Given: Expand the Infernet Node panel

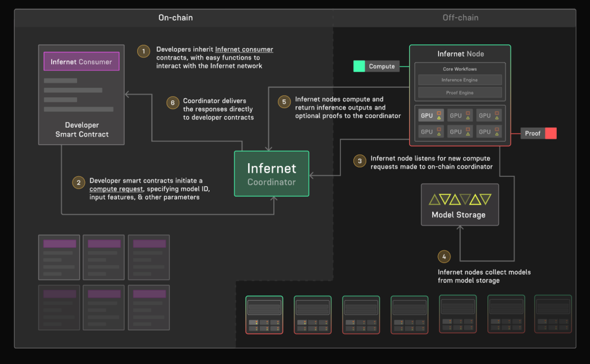Looking at the screenshot, I should point(460,53).
